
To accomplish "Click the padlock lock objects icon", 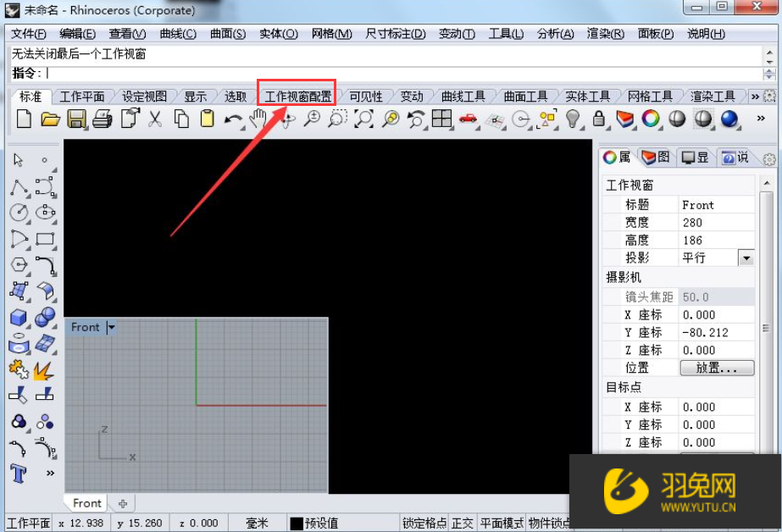I will [x=598, y=119].
